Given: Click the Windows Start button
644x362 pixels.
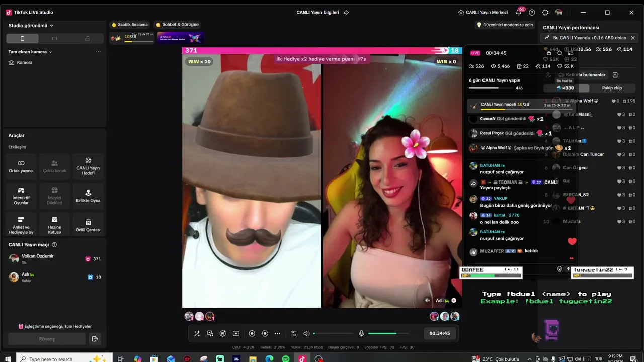Looking at the screenshot, I should [8, 359].
